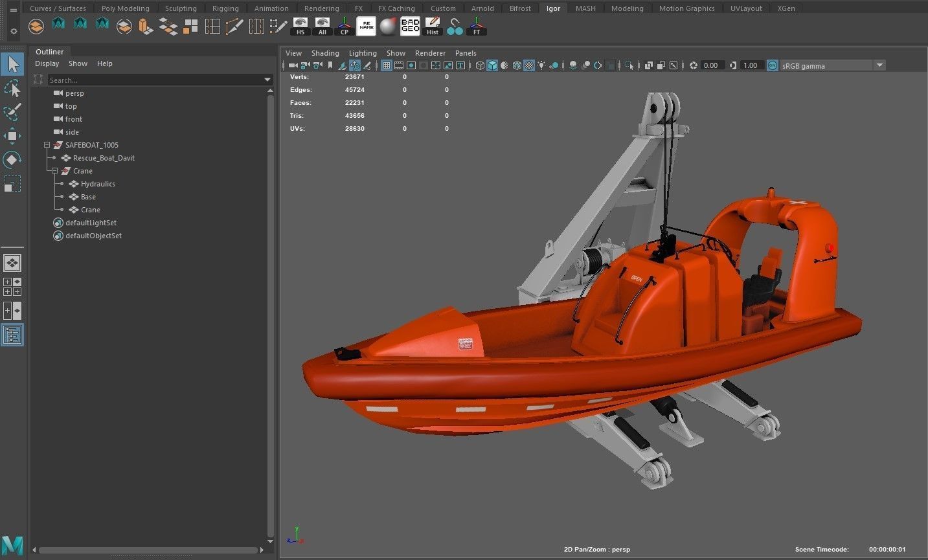Collapse the Crane group node
The height and width of the screenshot is (560, 928).
tap(54, 171)
